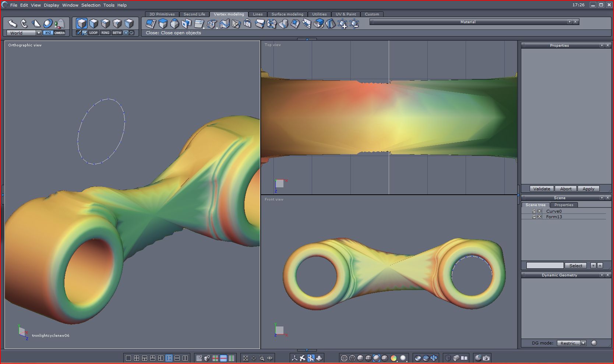614x364 pixels.
Task: Switch to the Surface modeling tab
Action: click(287, 14)
